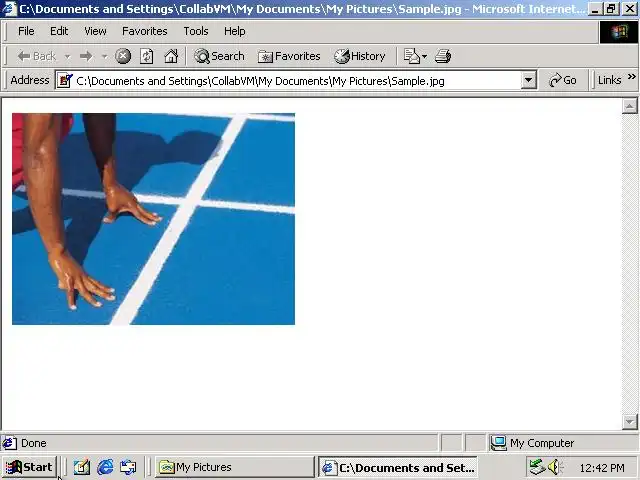Close the Internet Explorer window
The width and height of the screenshot is (640, 480).
click(x=630, y=9)
